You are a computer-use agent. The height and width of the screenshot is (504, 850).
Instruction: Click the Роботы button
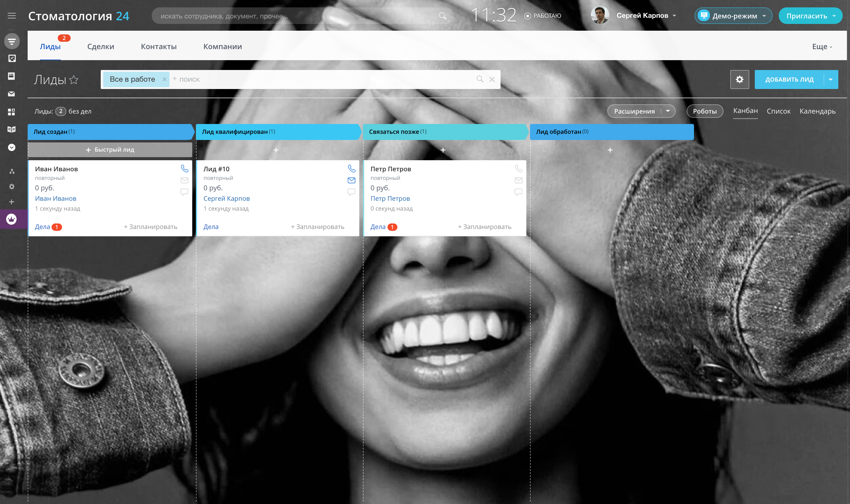click(704, 111)
